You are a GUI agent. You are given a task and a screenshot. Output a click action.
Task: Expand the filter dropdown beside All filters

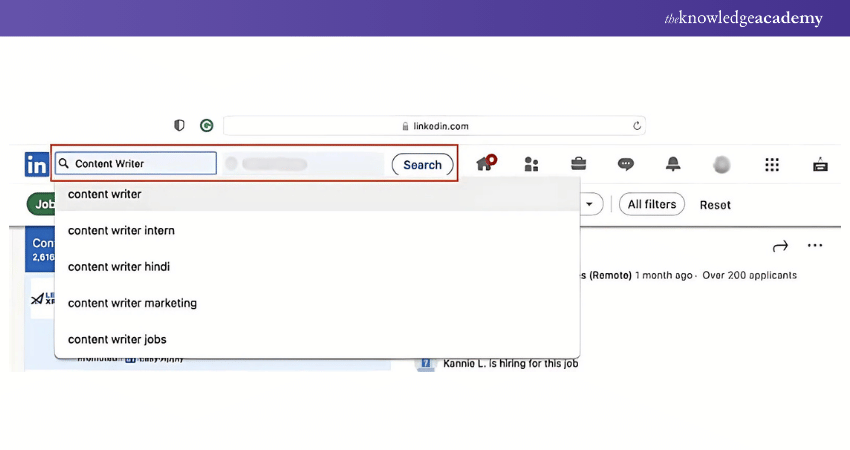(590, 204)
